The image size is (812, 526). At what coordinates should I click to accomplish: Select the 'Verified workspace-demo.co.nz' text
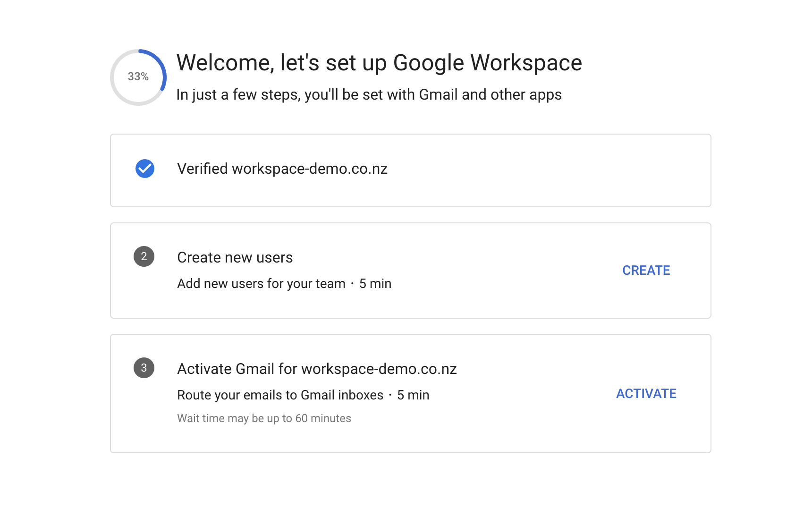[x=282, y=169]
